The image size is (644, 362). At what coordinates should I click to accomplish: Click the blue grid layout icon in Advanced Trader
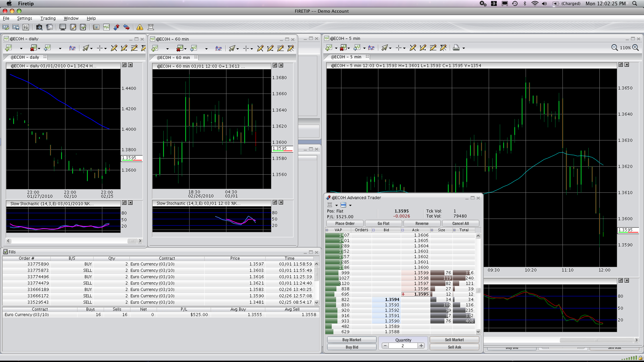343,205
